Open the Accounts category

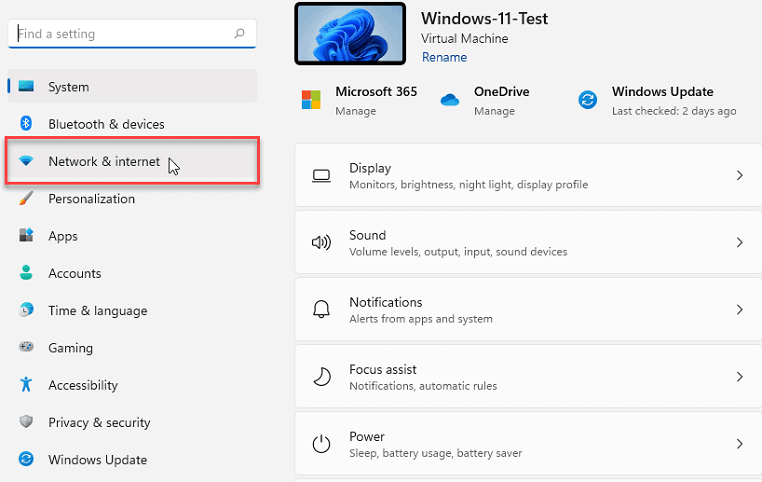click(x=132, y=273)
